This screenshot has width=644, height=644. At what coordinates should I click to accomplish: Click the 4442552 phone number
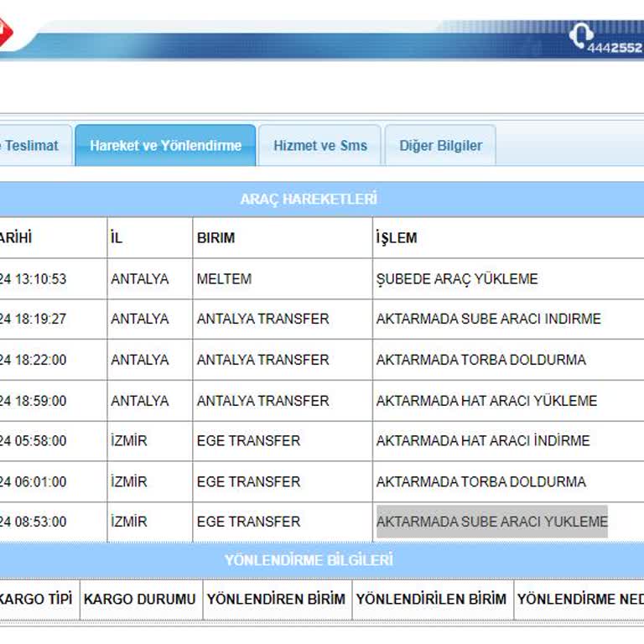click(x=615, y=48)
